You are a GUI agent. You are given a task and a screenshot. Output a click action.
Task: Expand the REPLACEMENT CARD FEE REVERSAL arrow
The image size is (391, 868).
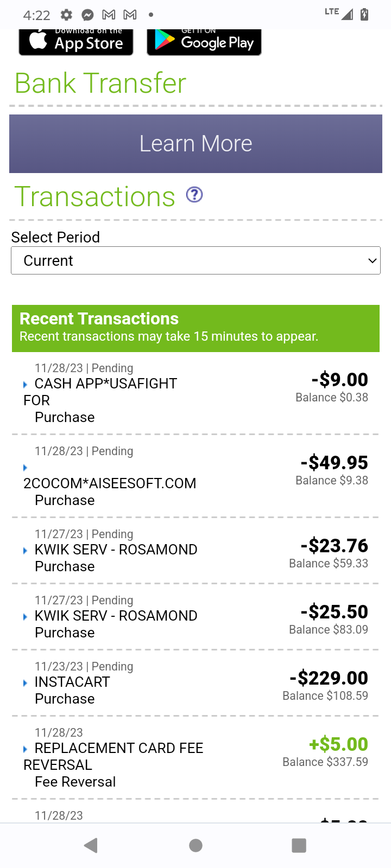click(x=26, y=749)
